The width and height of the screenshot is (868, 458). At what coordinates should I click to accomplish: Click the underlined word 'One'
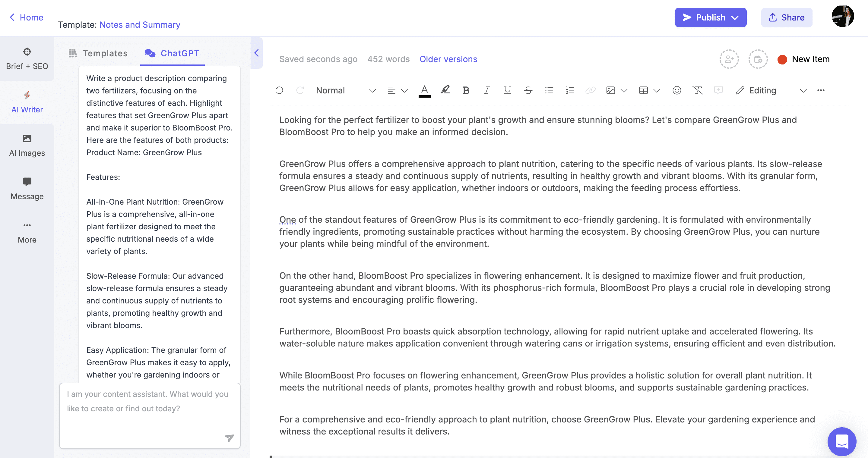287,219
